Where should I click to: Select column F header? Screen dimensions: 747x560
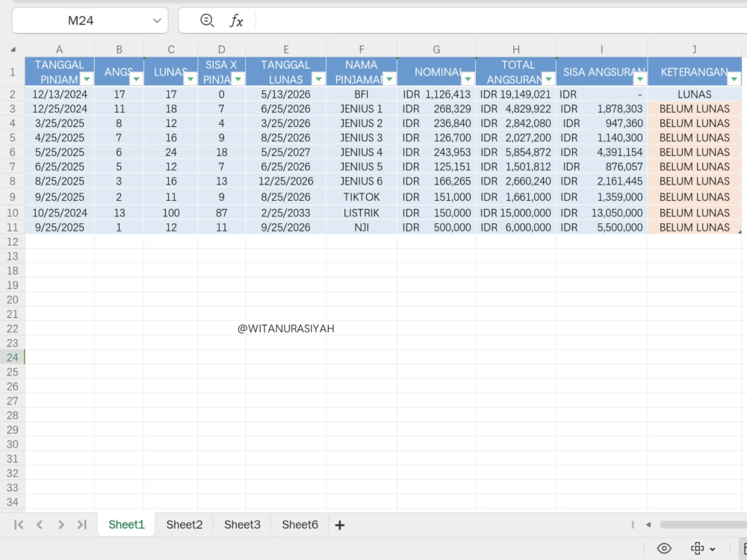click(x=362, y=49)
